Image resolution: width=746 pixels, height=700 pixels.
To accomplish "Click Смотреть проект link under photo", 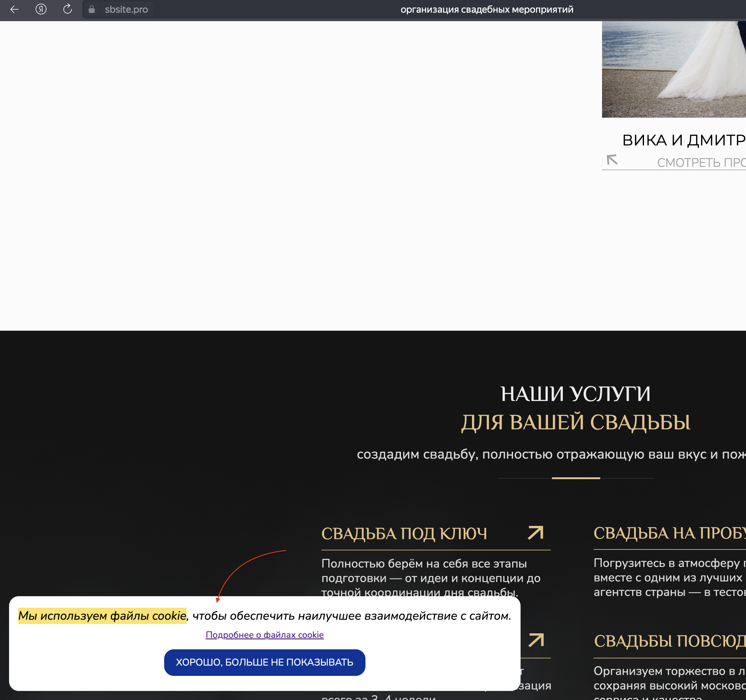I will (x=701, y=162).
